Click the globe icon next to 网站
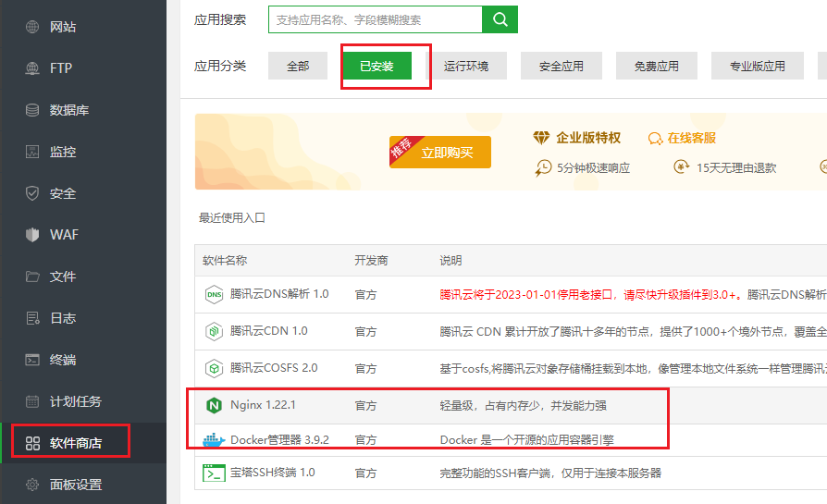Screen dimensions: 827x504 click(32, 27)
